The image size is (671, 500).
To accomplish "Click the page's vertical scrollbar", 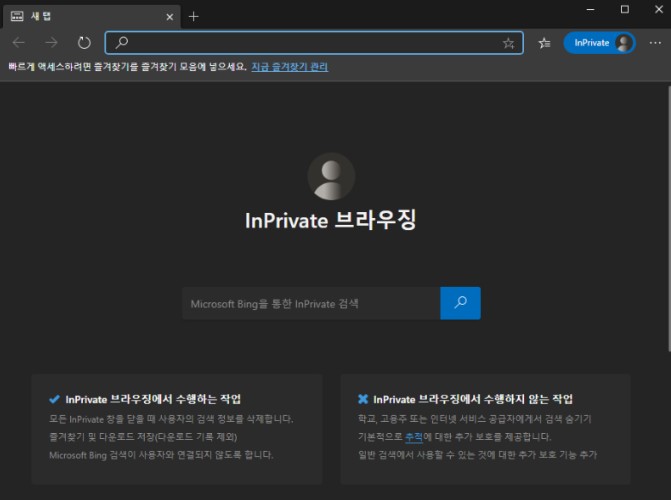I will [668, 218].
